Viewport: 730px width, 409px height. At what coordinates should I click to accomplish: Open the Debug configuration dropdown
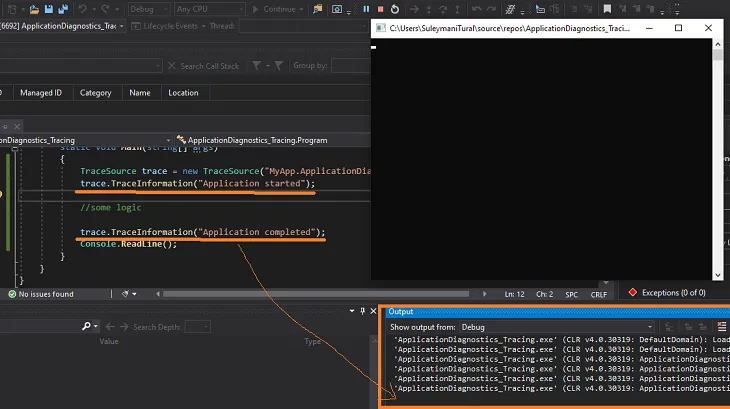click(149, 9)
